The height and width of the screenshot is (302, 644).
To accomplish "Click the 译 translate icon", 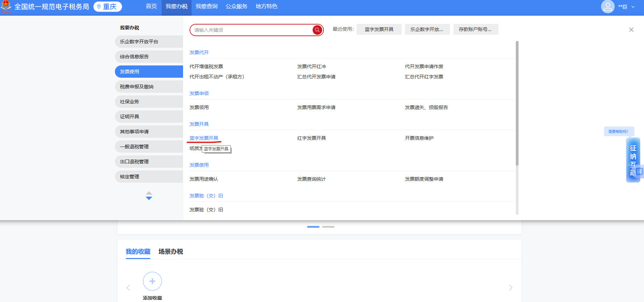I will [639, 171].
